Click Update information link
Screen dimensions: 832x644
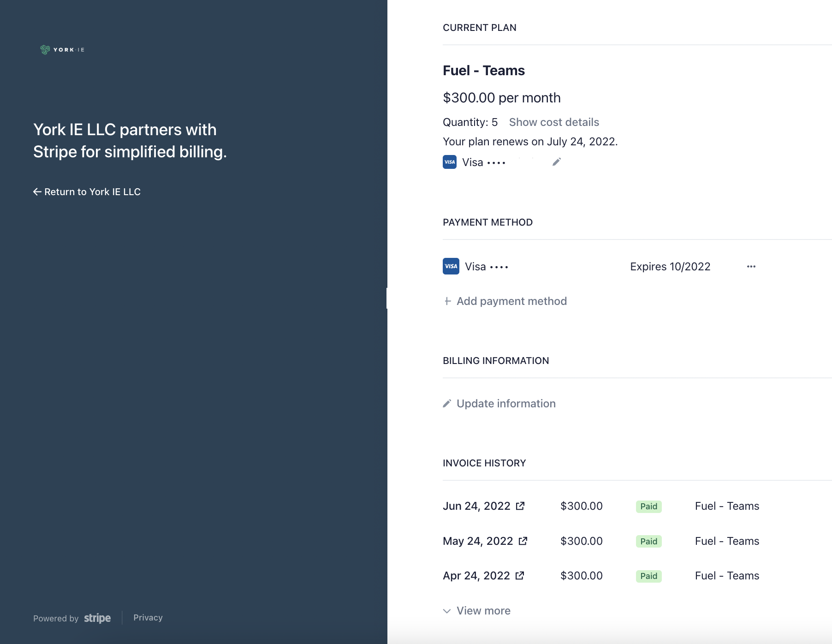499,404
